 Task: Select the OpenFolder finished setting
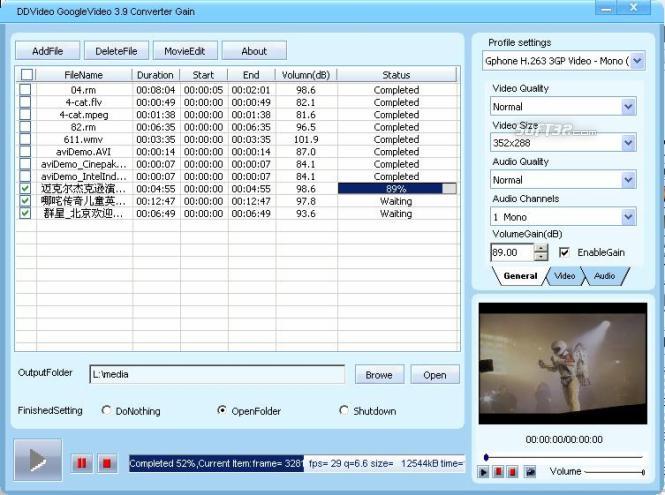(221, 410)
